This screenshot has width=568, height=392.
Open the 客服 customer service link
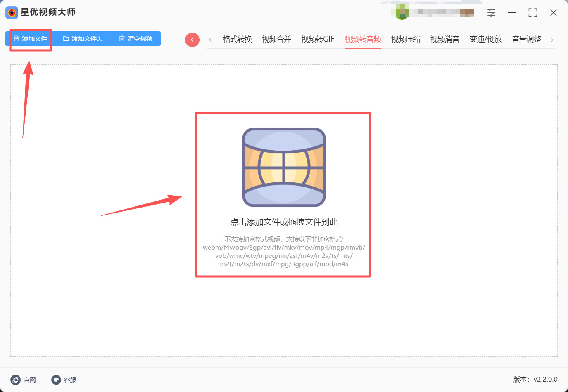tap(64, 380)
